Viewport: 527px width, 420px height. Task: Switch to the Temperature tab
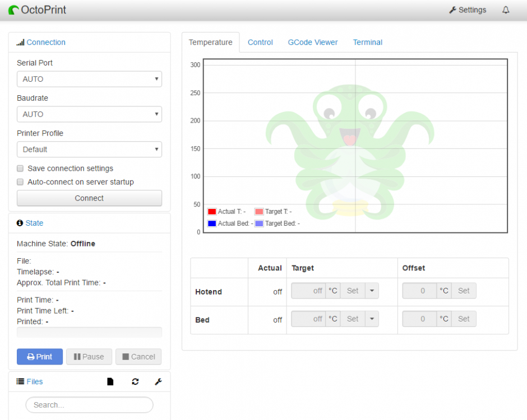(x=210, y=43)
